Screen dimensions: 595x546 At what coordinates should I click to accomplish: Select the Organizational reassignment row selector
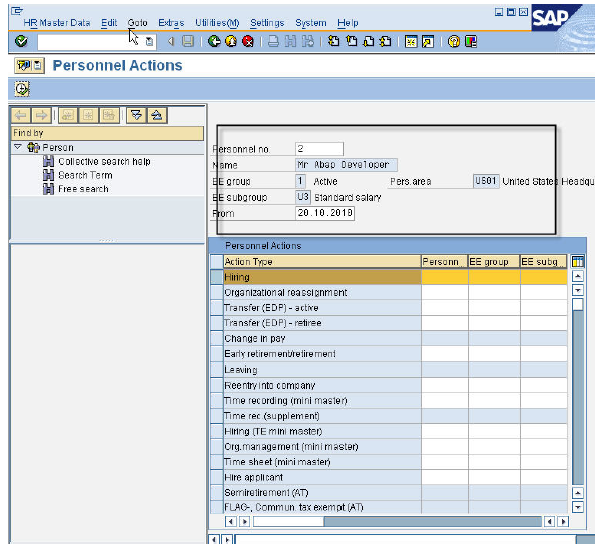(x=217, y=293)
